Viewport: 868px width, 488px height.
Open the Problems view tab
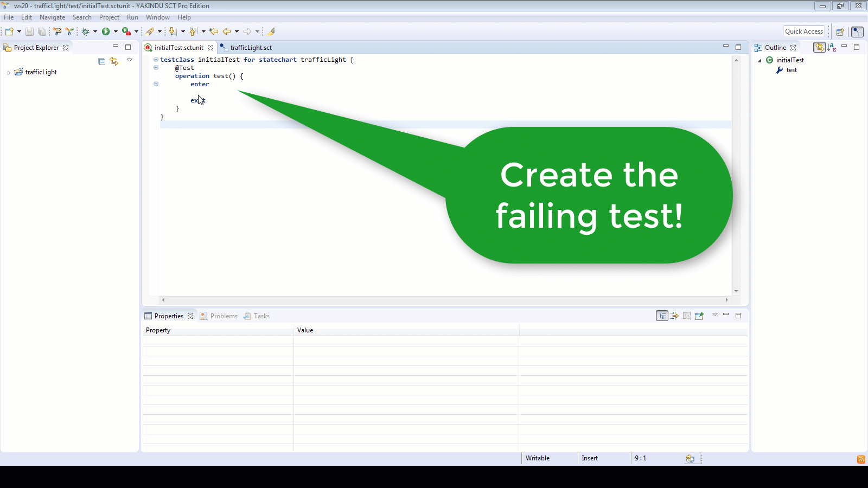[x=224, y=316]
